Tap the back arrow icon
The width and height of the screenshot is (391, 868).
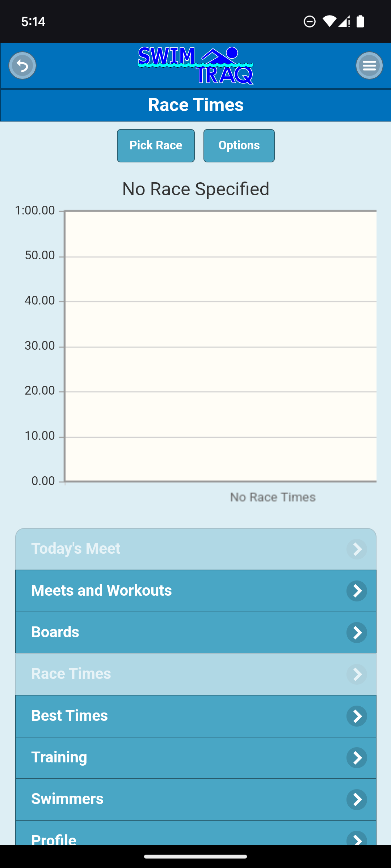22,65
